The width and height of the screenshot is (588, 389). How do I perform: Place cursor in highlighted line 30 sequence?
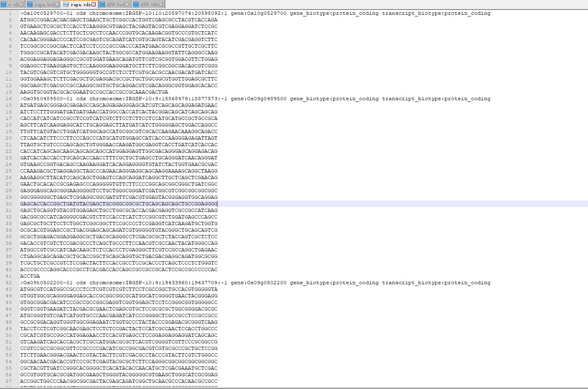click(x=119, y=204)
